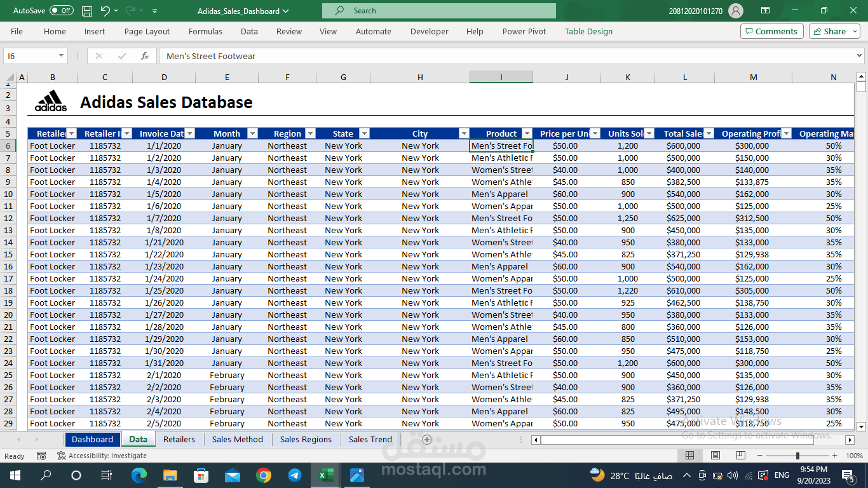Open the Power Pivot ribbon tab
The image size is (868, 488).
click(x=524, y=31)
